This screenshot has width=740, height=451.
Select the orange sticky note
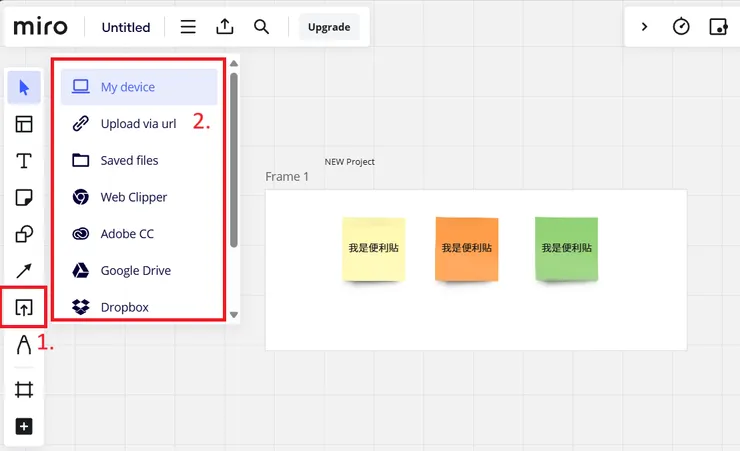pos(467,249)
